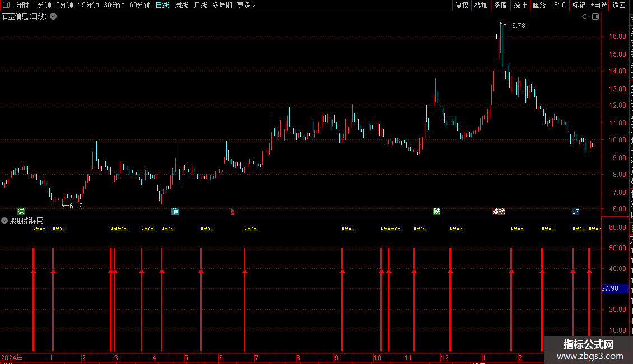This screenshot has height=364, width=633.
Task: Switch to the 分时 intraday view
Action: point(22,5)
